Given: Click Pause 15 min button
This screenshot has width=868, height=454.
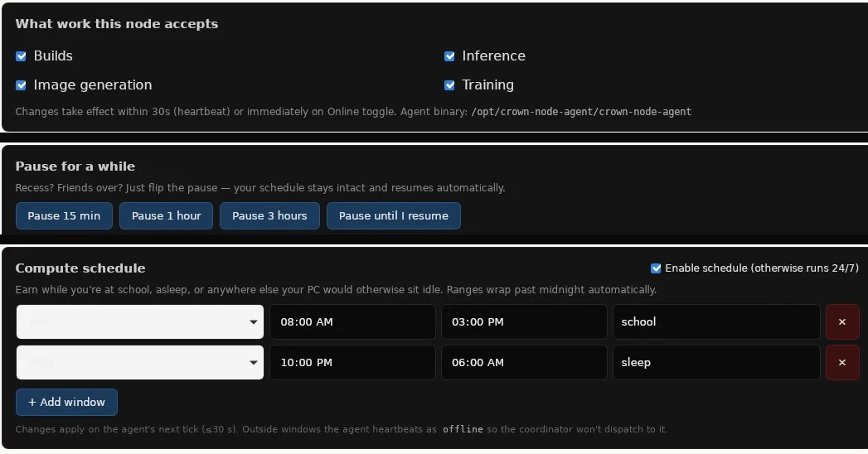Looking at the screenshot, I should [x=64, y=215].
